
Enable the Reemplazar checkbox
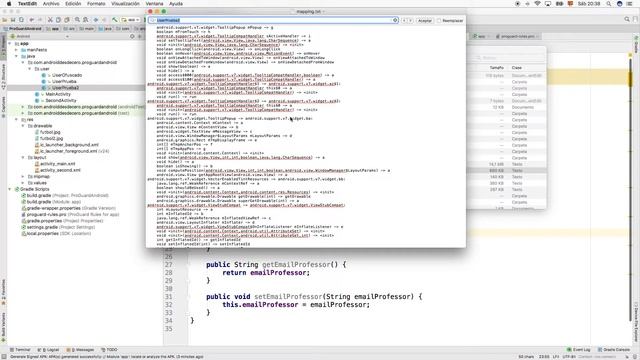(439, 20)
